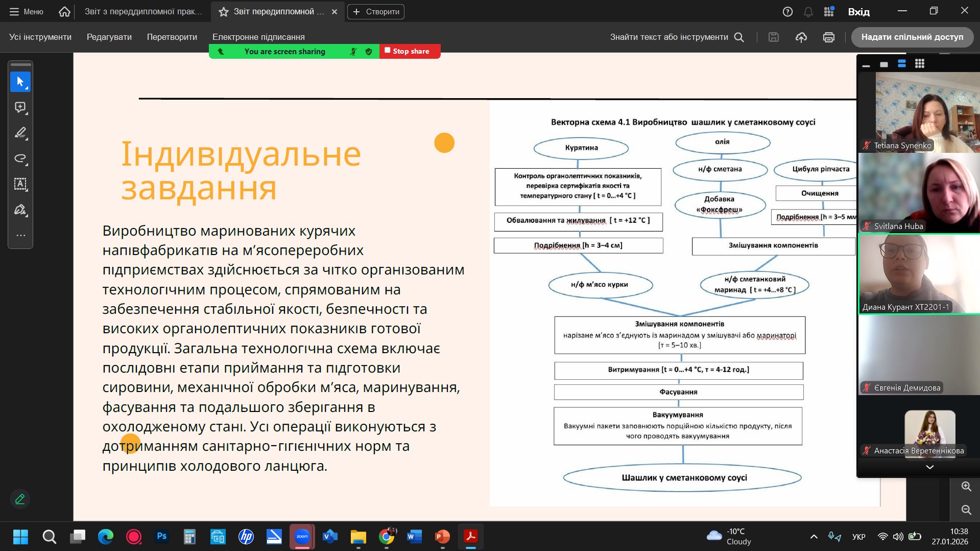Select the arrow selection tool
The width and height of the screenshot is (980, 551).
[20, 82]
